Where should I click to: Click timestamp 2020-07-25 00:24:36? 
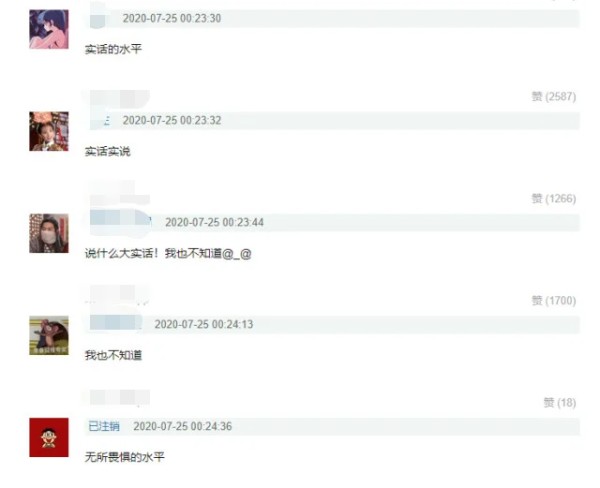pyautogui.click(x=183, y=426)
